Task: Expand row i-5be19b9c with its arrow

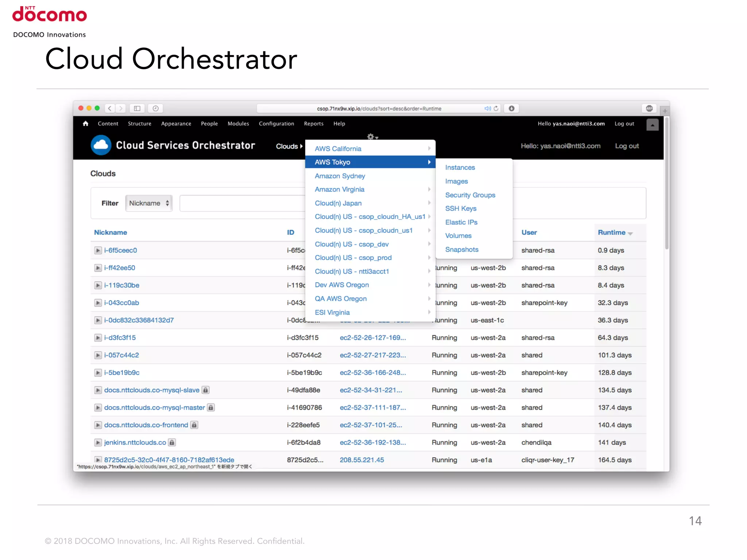Action: point(98,373)
